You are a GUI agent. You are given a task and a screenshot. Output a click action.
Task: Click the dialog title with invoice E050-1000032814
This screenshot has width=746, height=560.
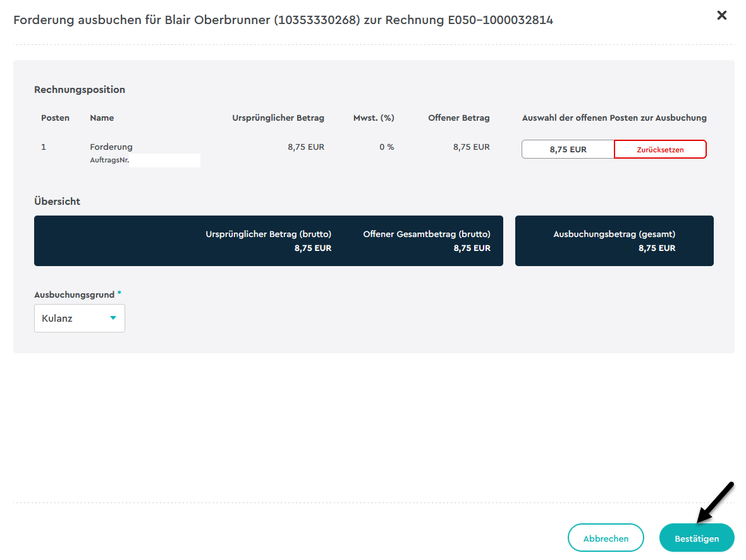[x=283, y=20]
